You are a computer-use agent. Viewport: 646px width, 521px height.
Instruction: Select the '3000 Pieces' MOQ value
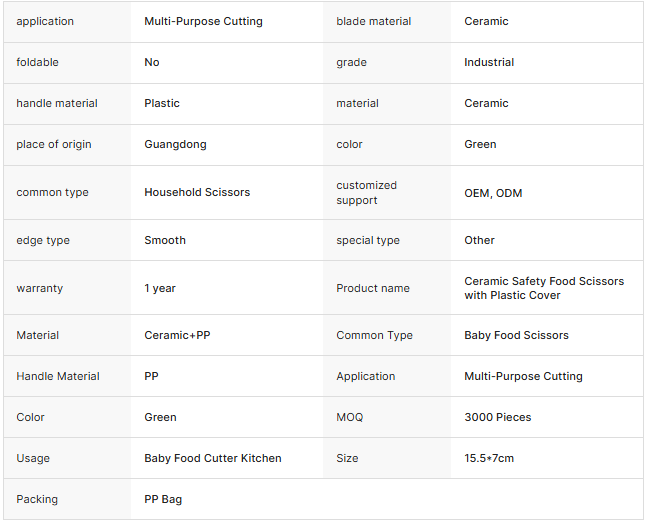point(498,417)
